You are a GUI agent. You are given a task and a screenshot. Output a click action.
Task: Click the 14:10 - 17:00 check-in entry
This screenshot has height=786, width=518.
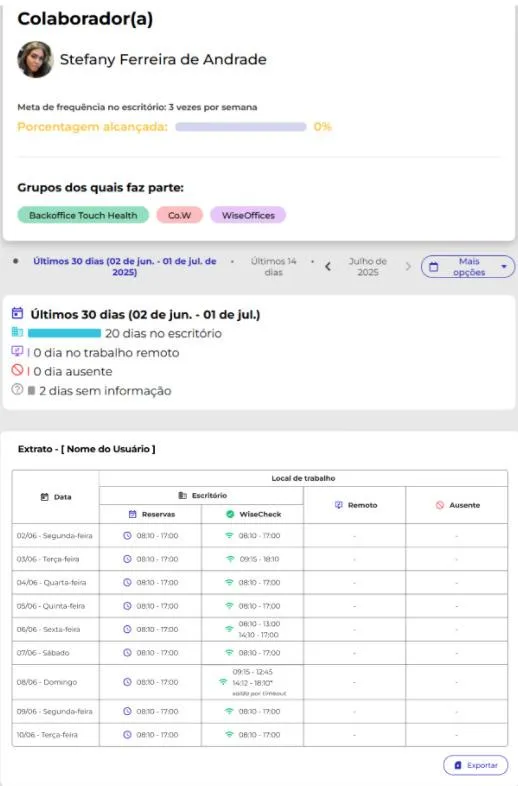[x=259, y=635]
